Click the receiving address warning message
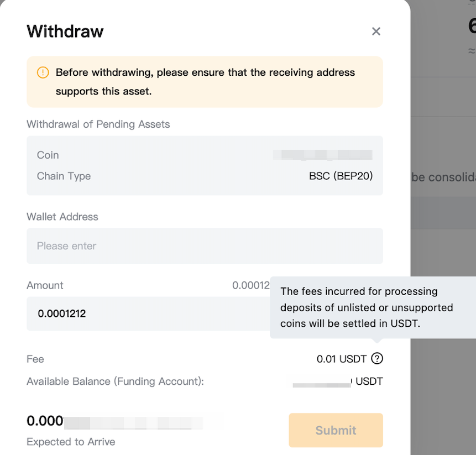476x455 pixels. click(205, 82)
